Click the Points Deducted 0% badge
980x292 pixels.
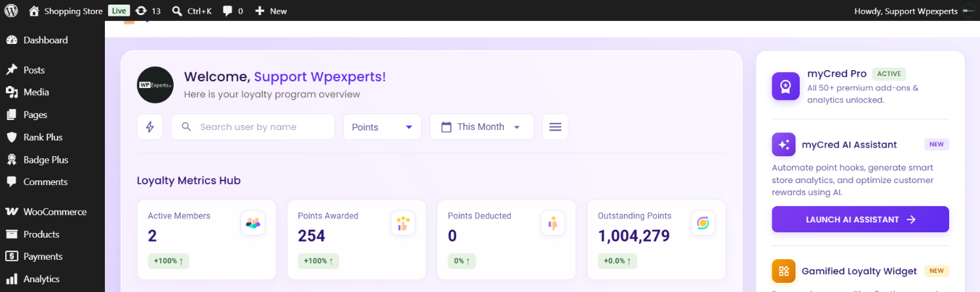[462, 261]
